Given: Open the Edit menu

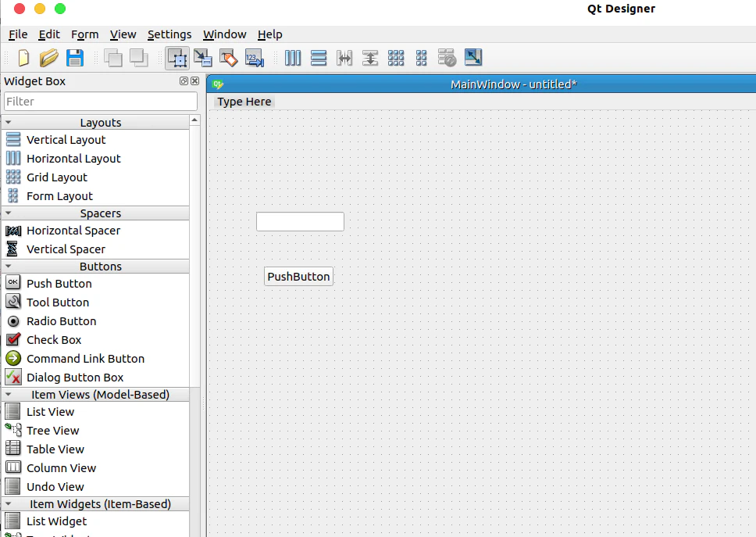Looking at the screenshot, I should click(49, 34).
